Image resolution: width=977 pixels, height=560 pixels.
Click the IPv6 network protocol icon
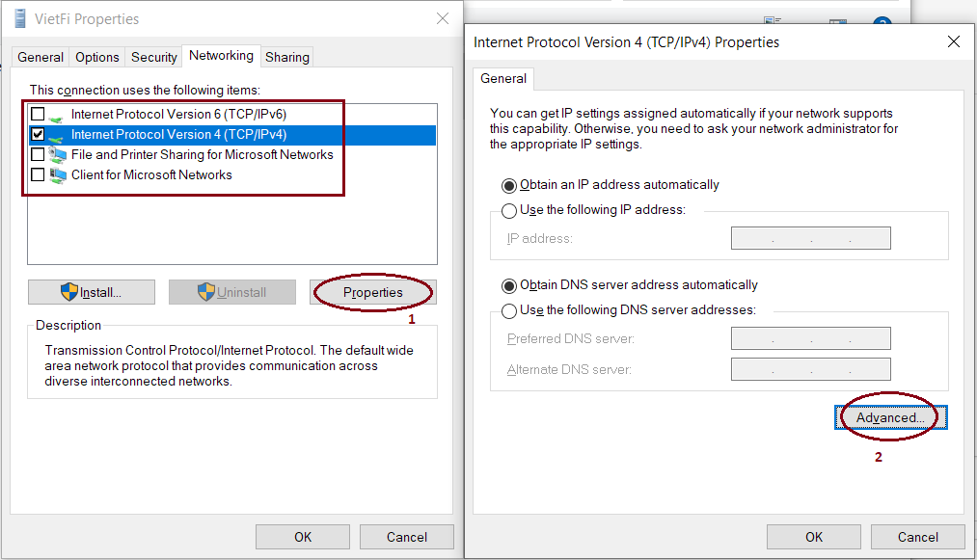(58, 115)
